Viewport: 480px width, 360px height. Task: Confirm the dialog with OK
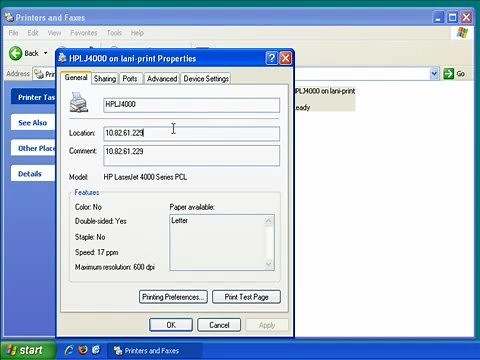coord(171,325)
